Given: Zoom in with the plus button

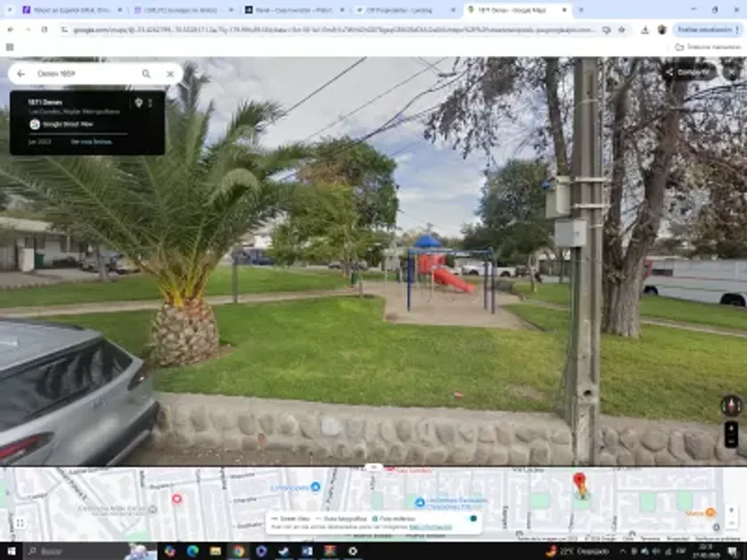Looking at the screenshot, I should (731, 428).
